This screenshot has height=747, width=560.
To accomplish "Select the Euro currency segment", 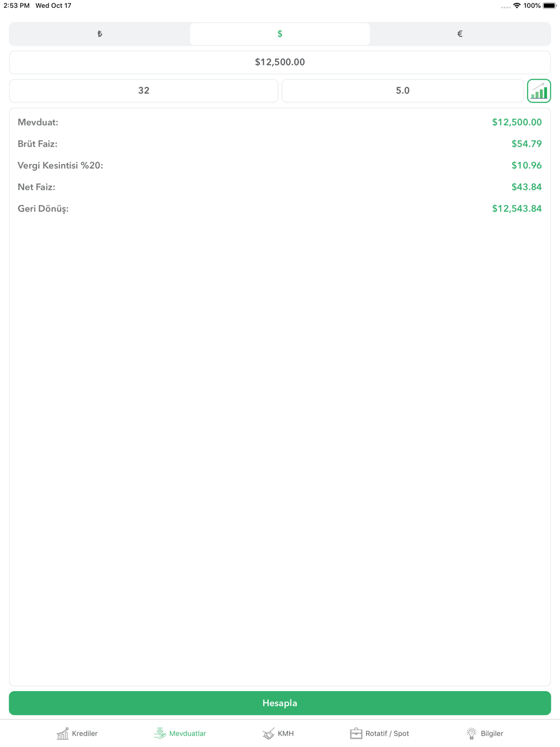I will [x=460, y=34].
